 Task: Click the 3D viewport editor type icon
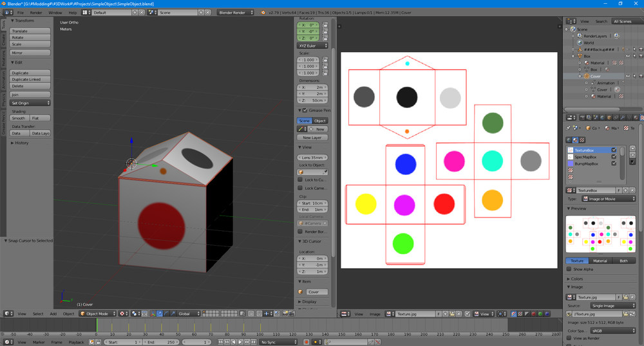8,314
